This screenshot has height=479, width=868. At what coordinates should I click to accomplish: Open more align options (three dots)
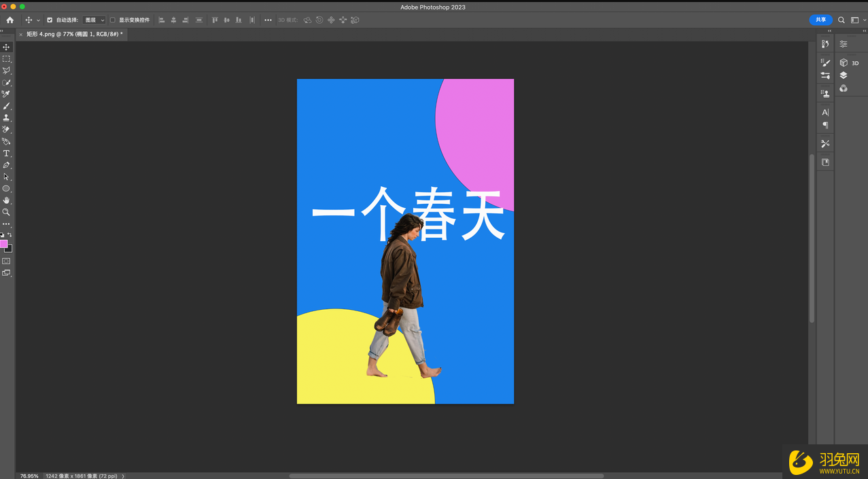tap(268, 20)
